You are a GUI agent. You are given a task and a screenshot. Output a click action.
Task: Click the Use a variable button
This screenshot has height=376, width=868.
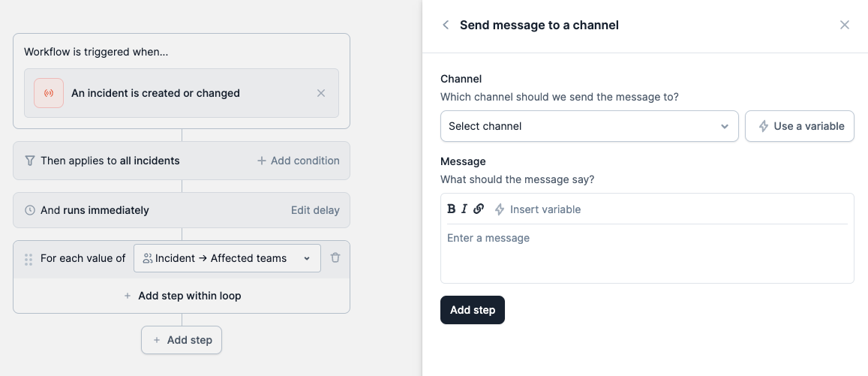click(x=800, y=126)
